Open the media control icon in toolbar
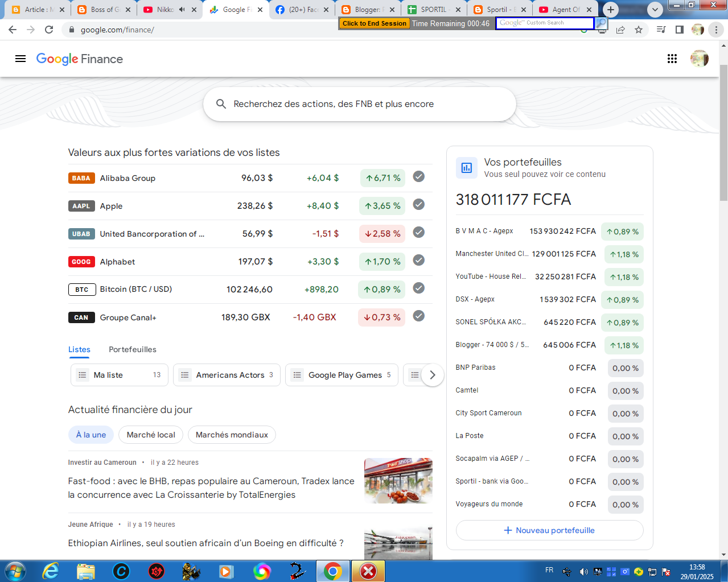This screenshot has height=582, width=728. pos(661,30)
